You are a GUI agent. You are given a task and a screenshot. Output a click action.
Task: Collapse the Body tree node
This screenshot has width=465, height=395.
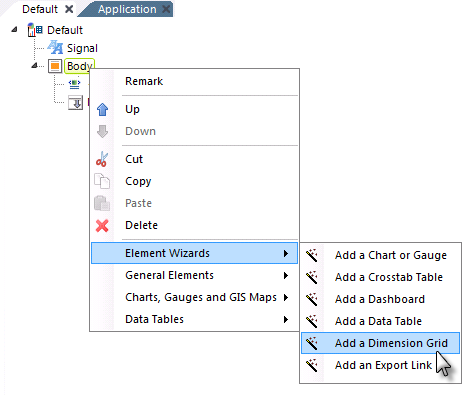pos(34,65)
